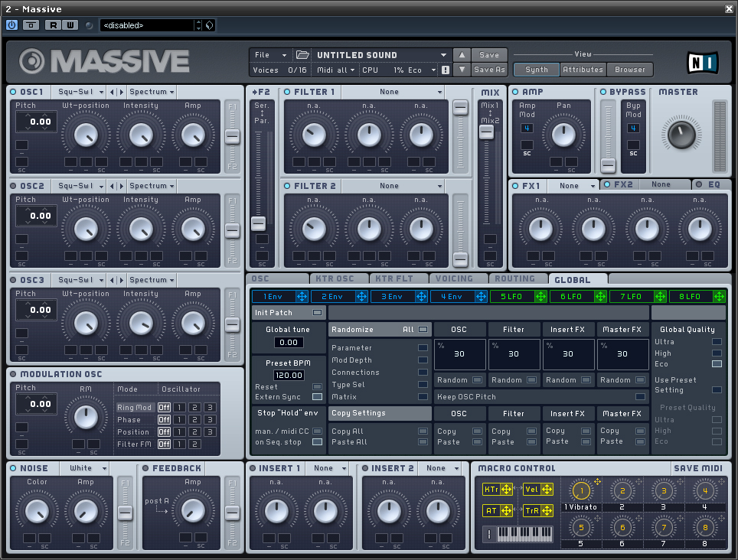Switch to the OSC tab
The image size is (738, 560).
click(278, 278)
